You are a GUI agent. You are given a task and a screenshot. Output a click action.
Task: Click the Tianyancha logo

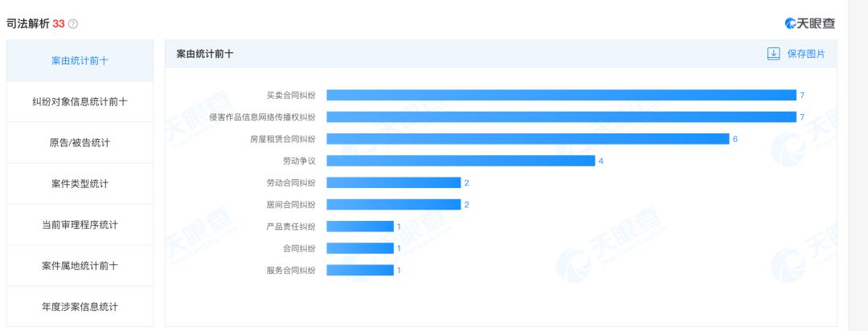tap(809, 23)
